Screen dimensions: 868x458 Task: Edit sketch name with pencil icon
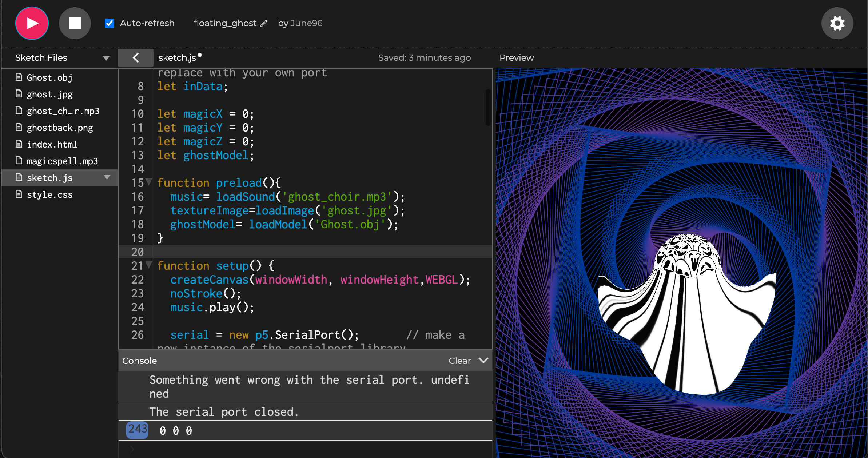click(264, 24)
